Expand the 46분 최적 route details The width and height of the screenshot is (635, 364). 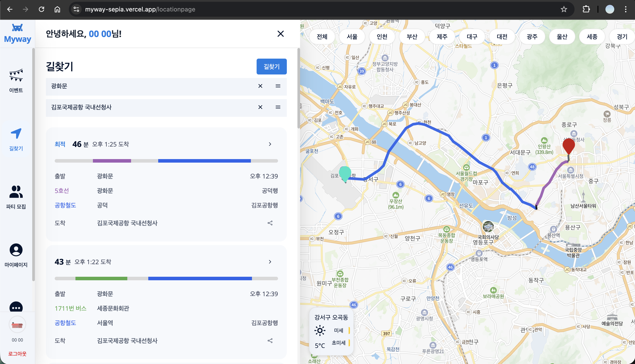[270, 144]
